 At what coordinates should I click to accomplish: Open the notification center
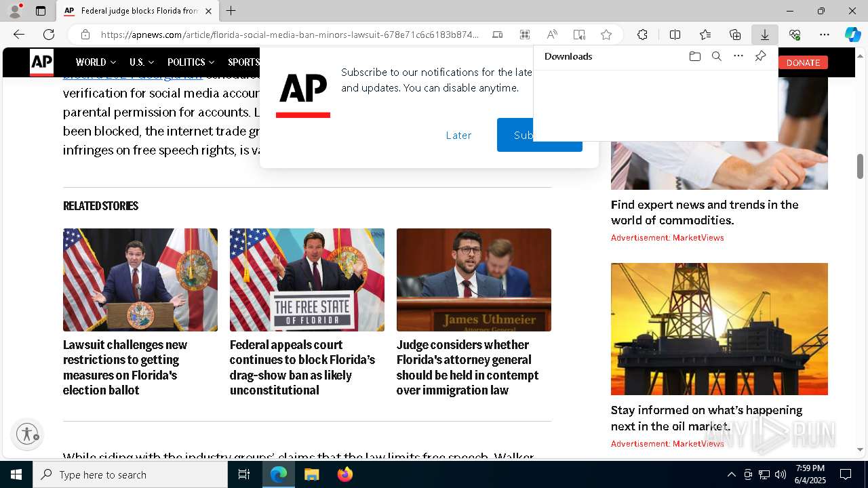point(846,474)
